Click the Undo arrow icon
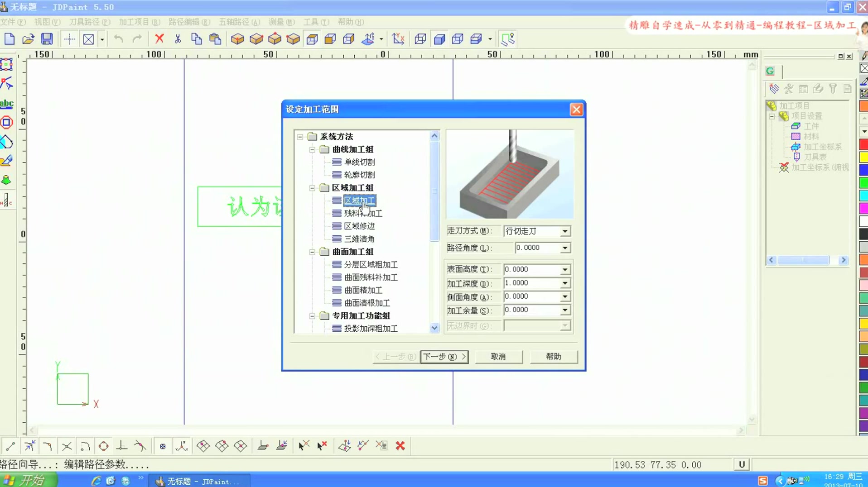Screen dimensions: 868x487 118,39
